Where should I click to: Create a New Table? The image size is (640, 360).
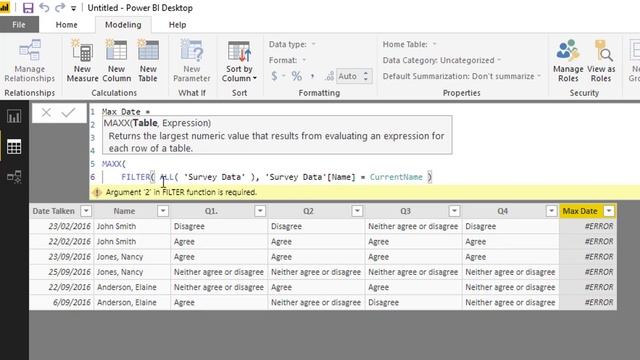[148, 60]
